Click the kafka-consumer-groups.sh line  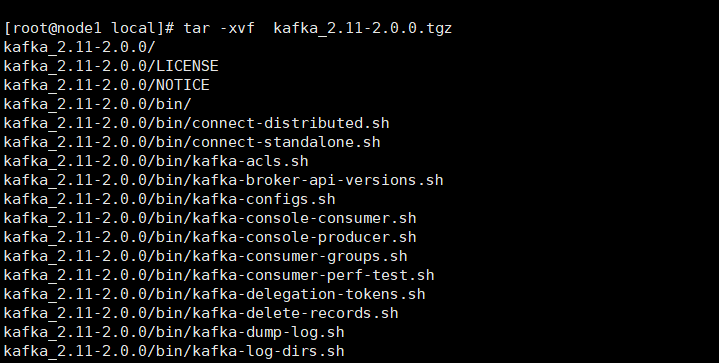click(x=205, y=256)
